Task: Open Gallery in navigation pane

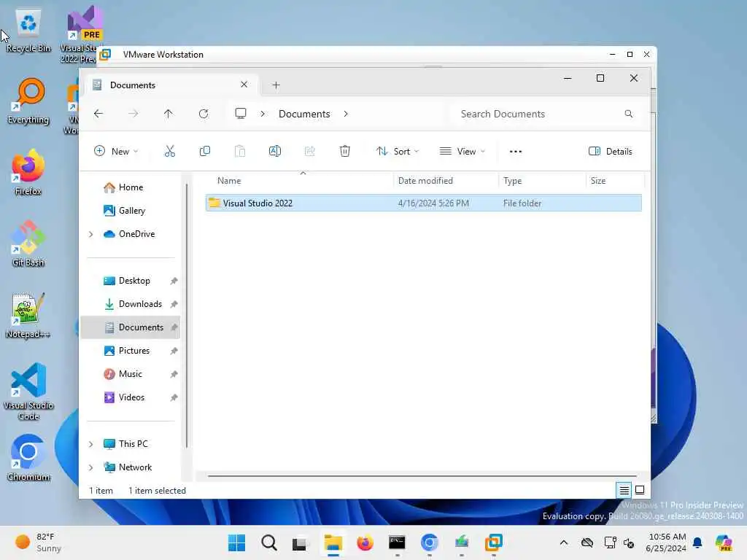Action: tap(131, 211)
